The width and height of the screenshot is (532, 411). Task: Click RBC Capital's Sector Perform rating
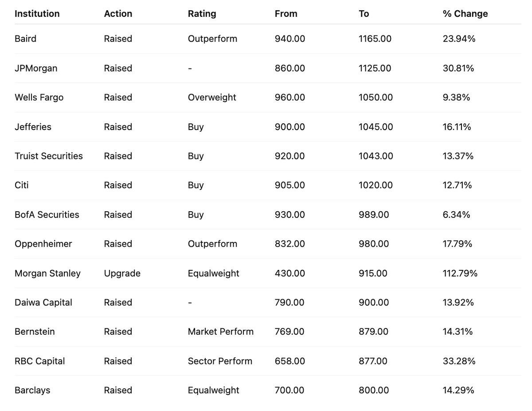point(220,361)
